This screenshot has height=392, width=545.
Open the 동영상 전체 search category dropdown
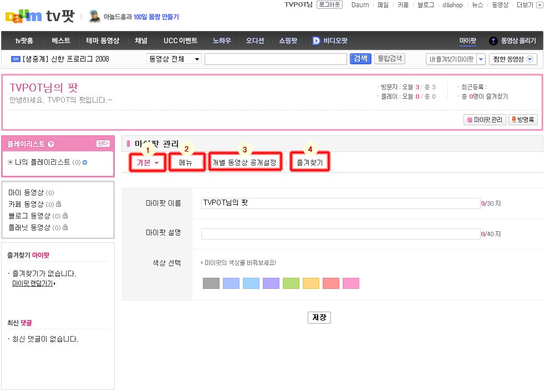pos(174,59)
